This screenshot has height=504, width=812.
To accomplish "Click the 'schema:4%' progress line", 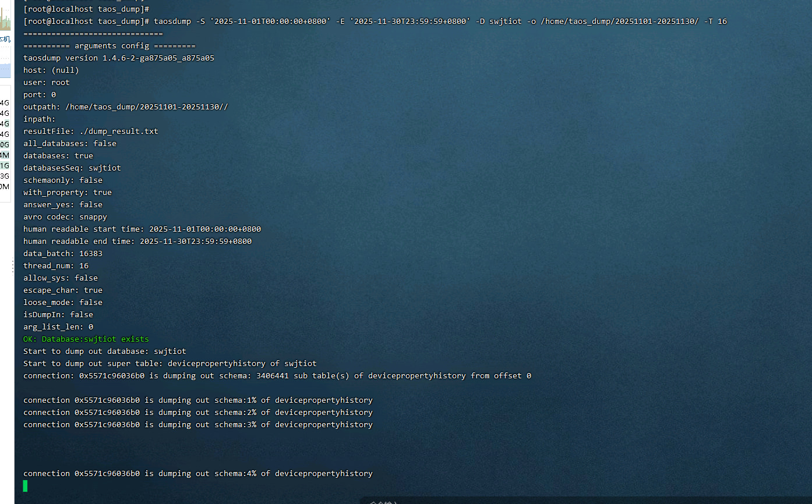I will click(x=197, y=474).
